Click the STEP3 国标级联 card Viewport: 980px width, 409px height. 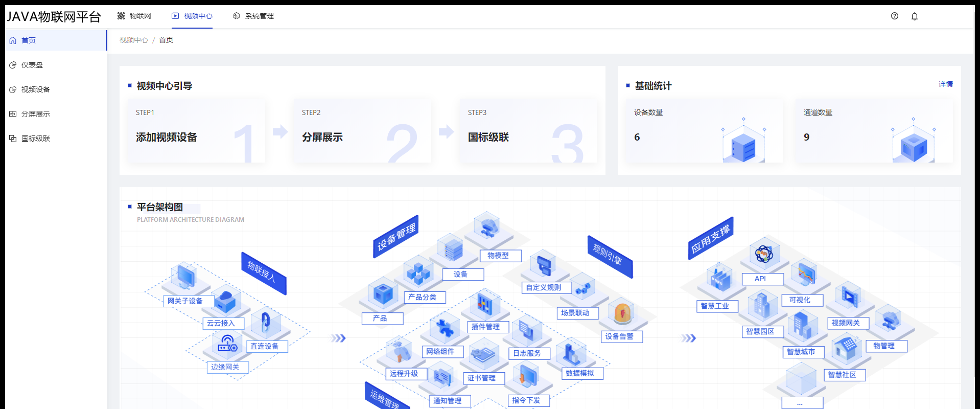click(x=528, y=131)
